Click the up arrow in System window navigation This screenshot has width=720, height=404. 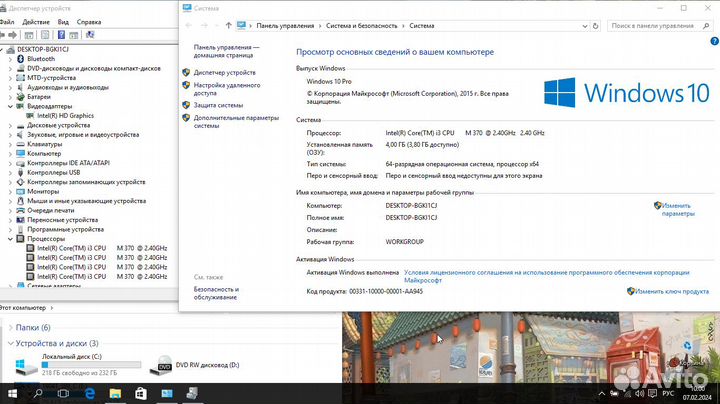(x=228, y=26)
